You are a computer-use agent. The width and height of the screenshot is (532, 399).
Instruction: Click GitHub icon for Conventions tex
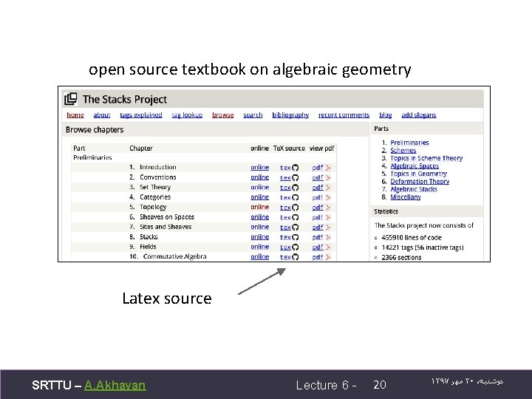click(x=295, y=177)
